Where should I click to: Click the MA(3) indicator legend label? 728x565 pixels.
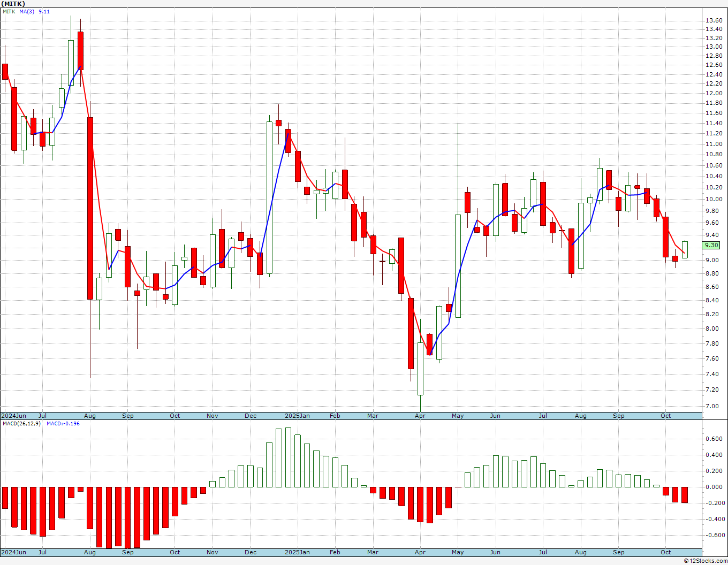pyautogui.click(x=27, y=11)
